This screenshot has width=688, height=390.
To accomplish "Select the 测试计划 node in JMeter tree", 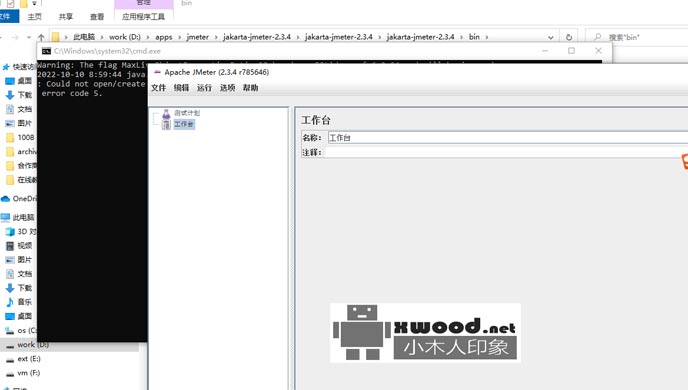I will (187, 113).
